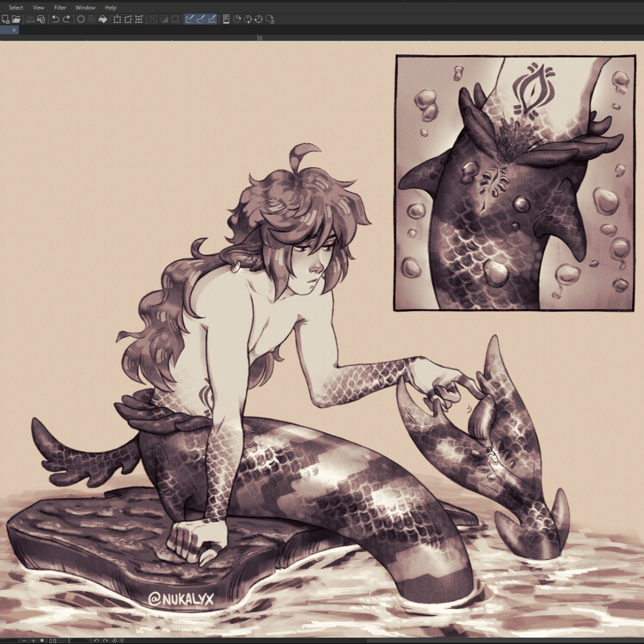Click the Open file folder icon
644x644 pixels.
(16, 19)
